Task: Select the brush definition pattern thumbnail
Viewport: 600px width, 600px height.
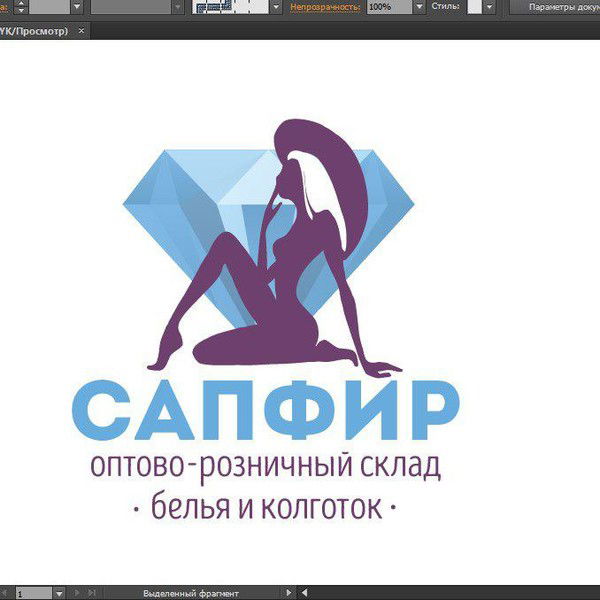Action: pos(230,7)
